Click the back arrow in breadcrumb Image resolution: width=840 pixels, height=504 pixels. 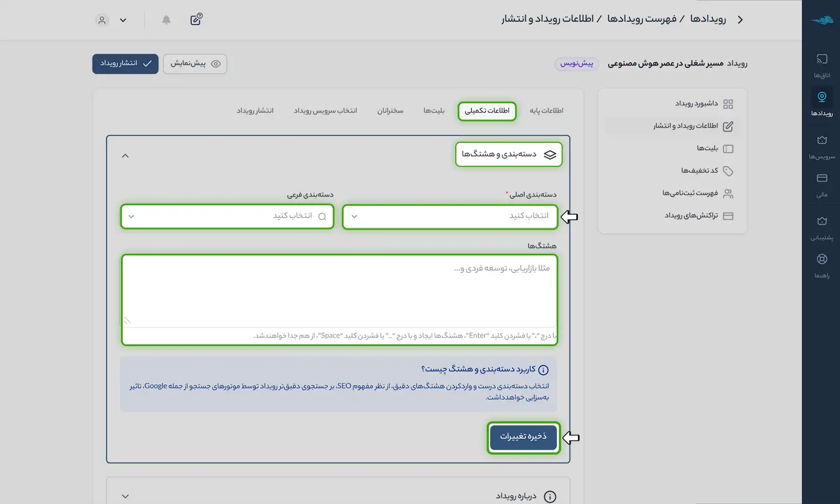pyautogui.click(x=740, y=20)
